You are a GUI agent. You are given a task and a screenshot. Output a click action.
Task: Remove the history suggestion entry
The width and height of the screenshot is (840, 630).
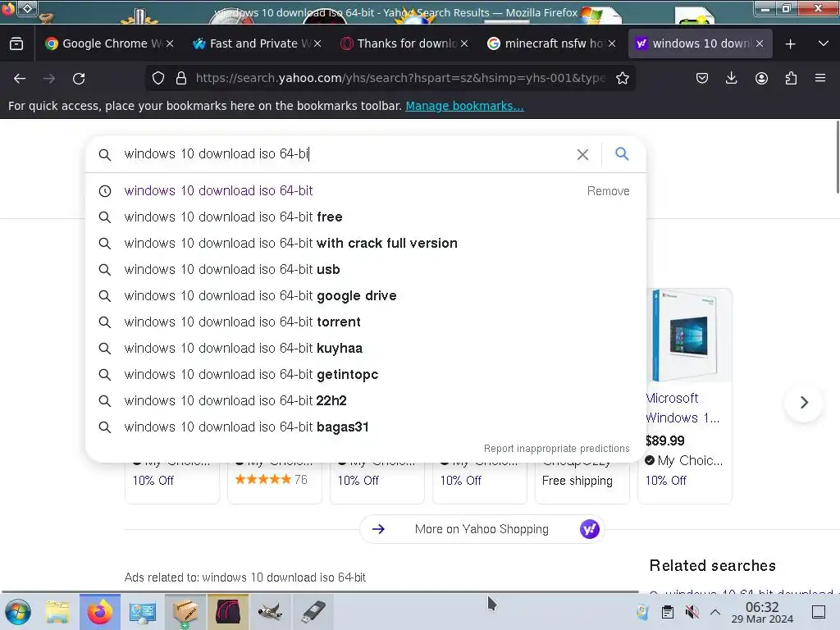tap(608, 191)
